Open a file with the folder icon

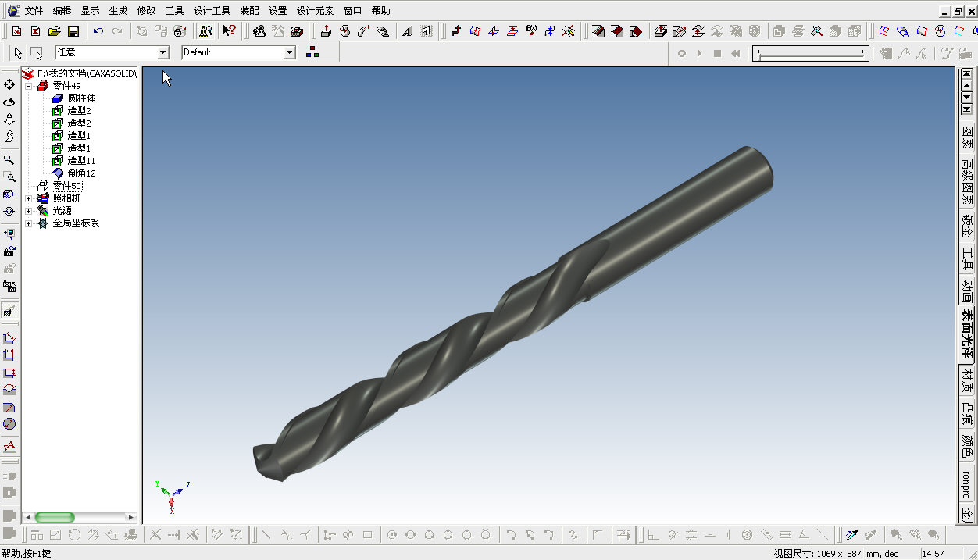tap(54, 31)
